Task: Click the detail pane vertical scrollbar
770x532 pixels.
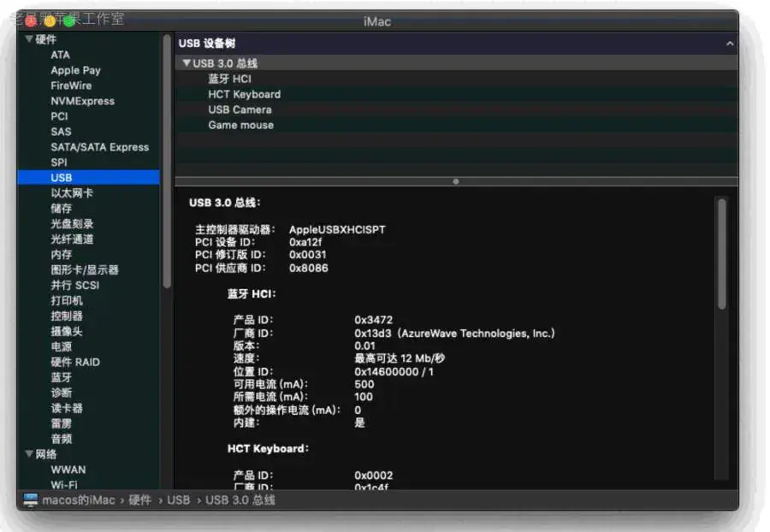Action: 721,254
